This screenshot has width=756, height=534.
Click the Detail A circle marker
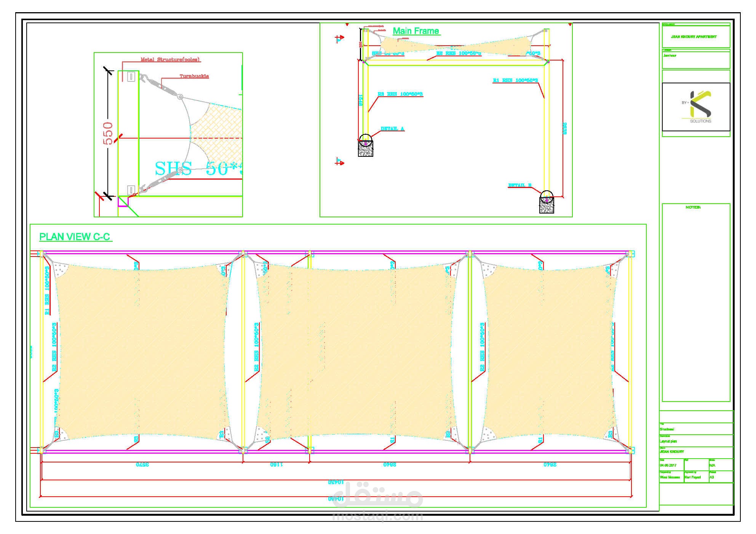tap(366, 139)
